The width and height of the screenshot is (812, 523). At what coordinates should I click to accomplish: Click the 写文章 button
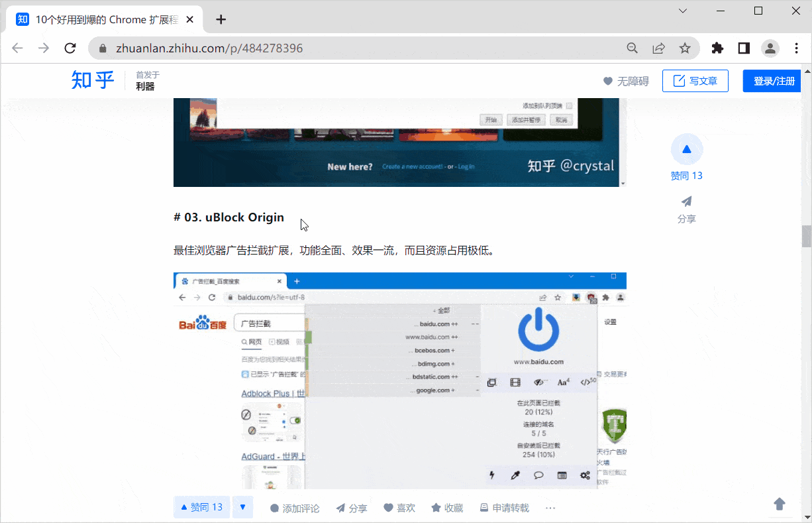695,81
